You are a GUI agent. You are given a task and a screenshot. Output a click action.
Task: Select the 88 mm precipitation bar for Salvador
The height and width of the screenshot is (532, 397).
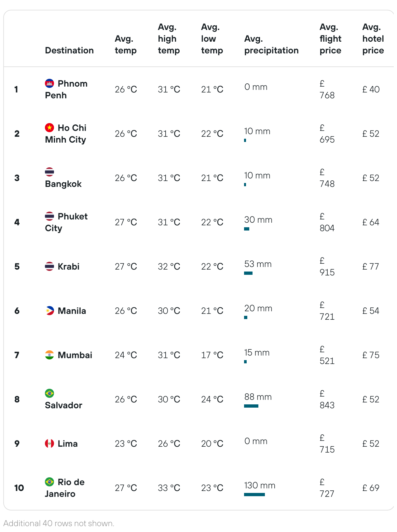pyautogui.click(x=251, y=406)
